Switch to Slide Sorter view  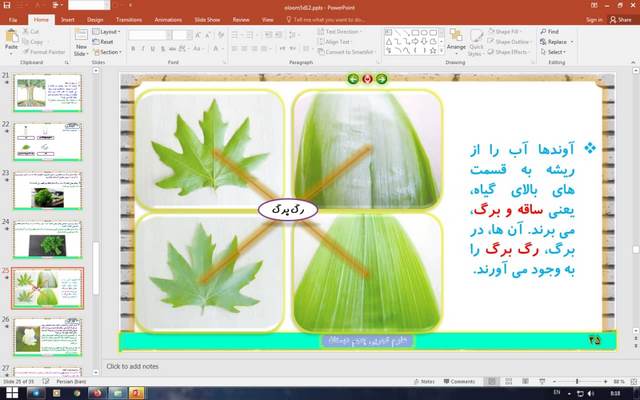click(x=509, y=381)
